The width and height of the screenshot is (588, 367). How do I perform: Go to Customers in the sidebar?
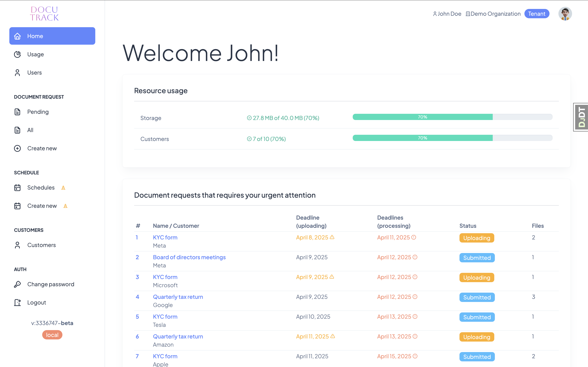click(41, 245)
